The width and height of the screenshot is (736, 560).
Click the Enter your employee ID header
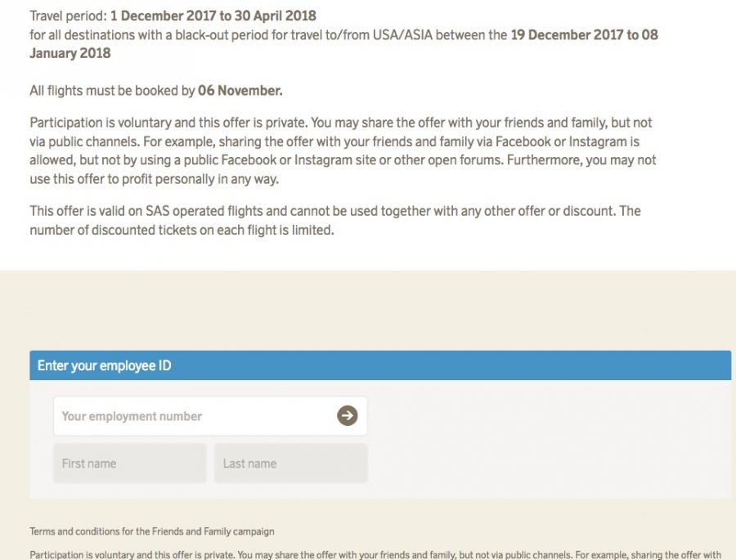click(105, 365)
